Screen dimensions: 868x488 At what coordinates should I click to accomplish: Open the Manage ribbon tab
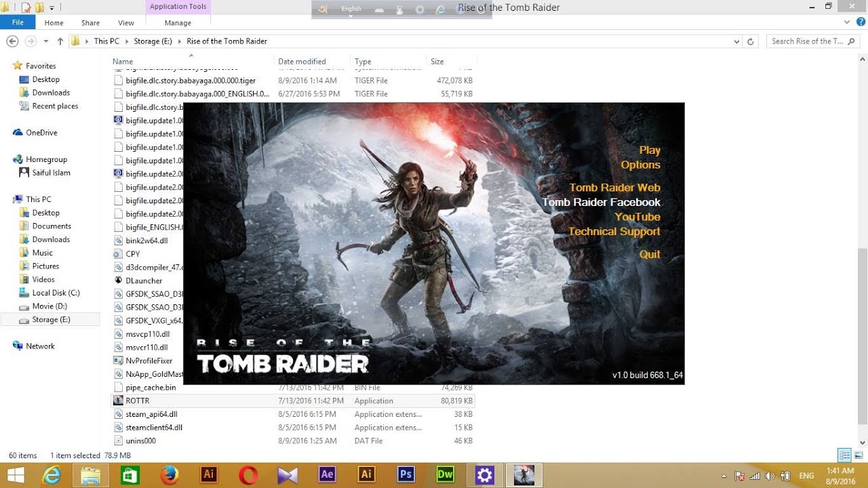(178, 22)
